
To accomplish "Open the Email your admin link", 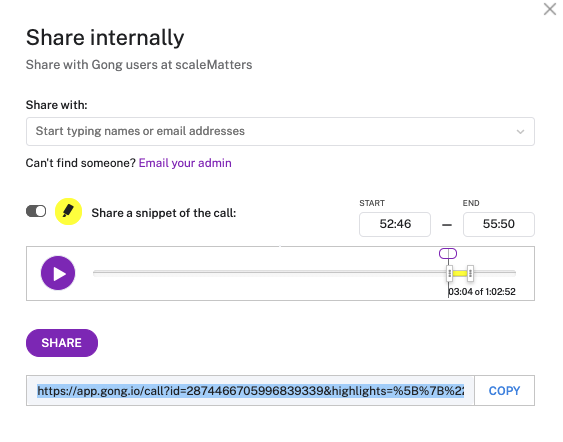I will (x=185, y=163).
